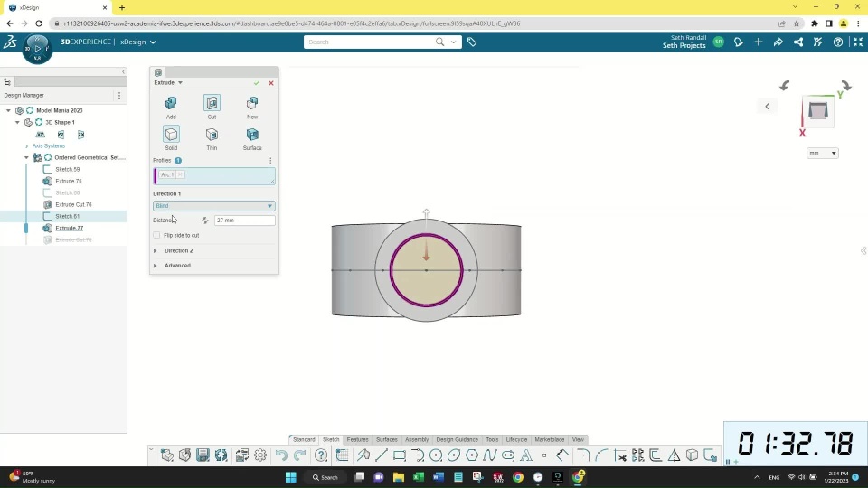
Task: Open the Help question-mark tool
Action: [x=321, y=455]
